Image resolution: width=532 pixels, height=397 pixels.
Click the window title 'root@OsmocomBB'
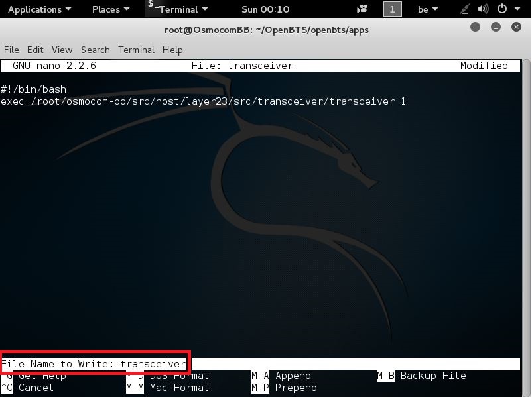[x=267, y=30]
